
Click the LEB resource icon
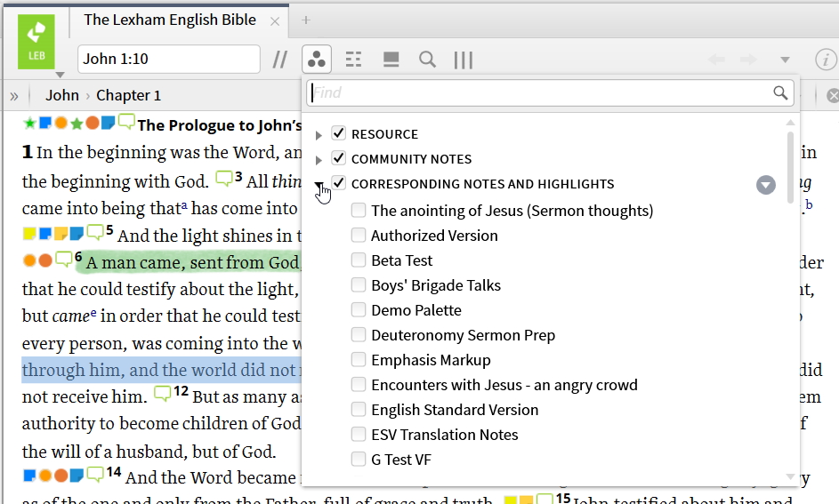click(36, 41)
